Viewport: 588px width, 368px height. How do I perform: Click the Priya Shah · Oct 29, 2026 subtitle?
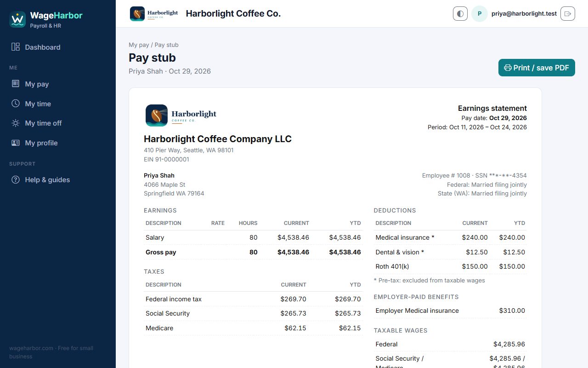[170, 71]
